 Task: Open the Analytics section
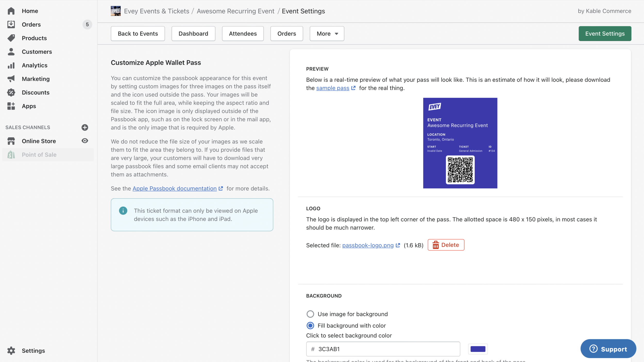coord(11,65)
